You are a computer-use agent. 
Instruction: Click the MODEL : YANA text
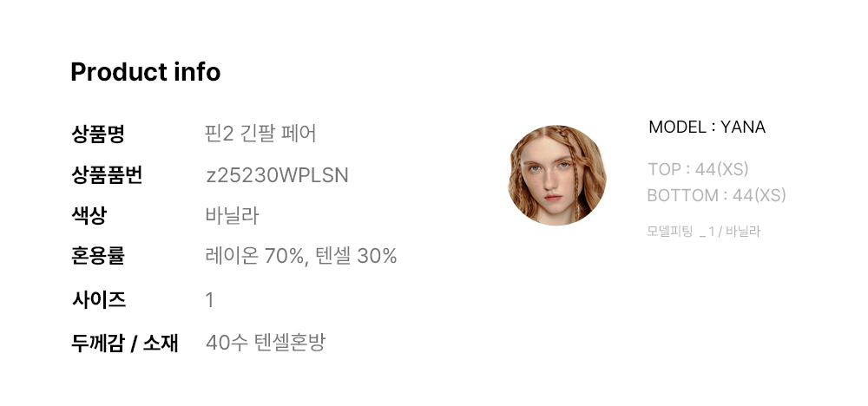(x=707, y=128)
